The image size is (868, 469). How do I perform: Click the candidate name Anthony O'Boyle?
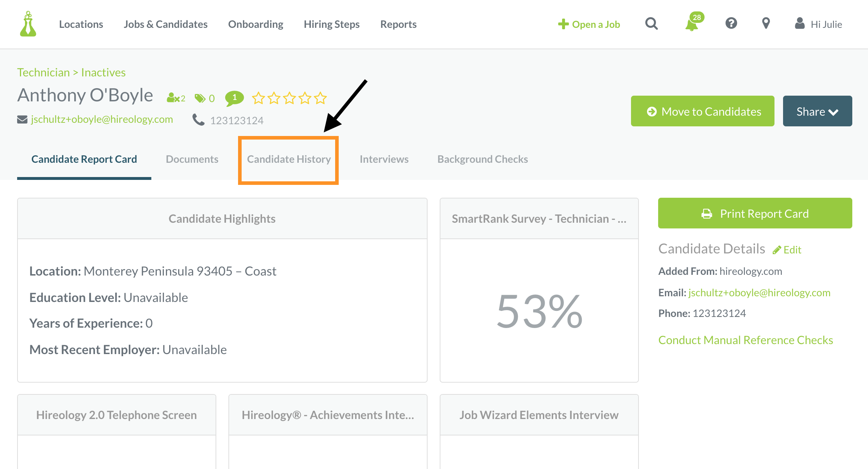pyautogui.click(x=85, y=95)
